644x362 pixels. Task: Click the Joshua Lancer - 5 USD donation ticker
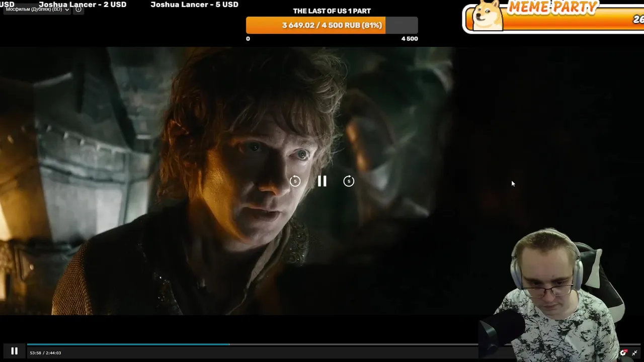pos(194,5)
